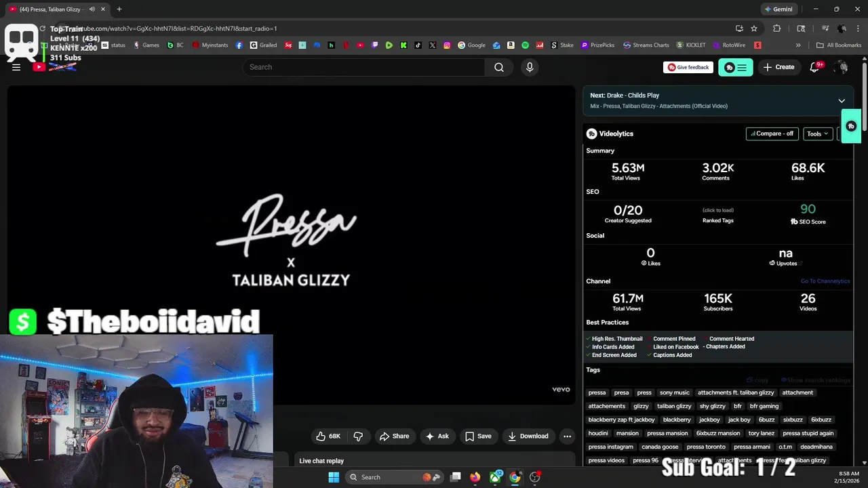
Task: Click the 'sony music' tag chip
Action: pyautogui.click(x=674, y=392)
